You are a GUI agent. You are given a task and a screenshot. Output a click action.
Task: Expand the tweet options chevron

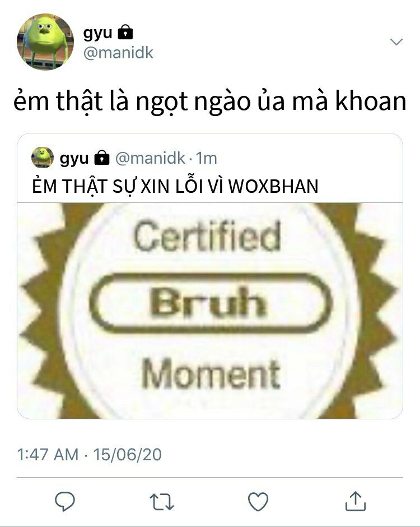(396, 41)
